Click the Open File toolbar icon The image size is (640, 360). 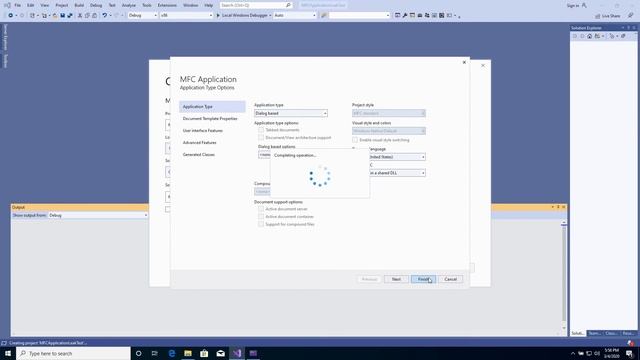55,16
